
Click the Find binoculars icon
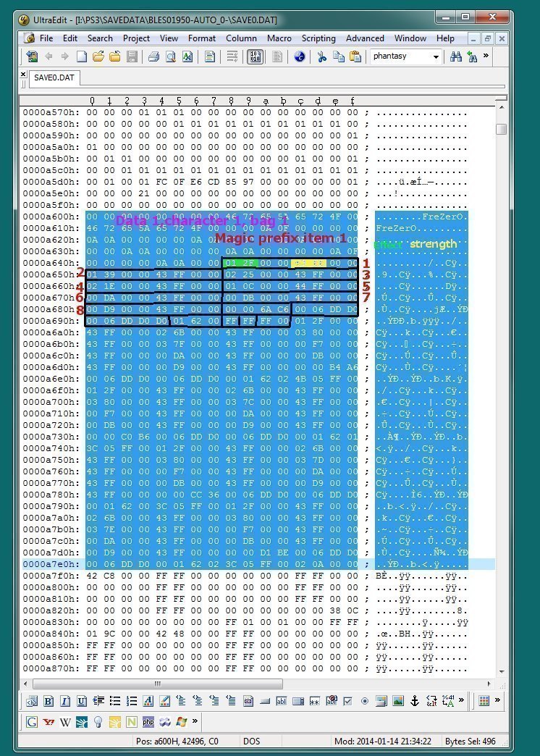(x=455, y=57)
